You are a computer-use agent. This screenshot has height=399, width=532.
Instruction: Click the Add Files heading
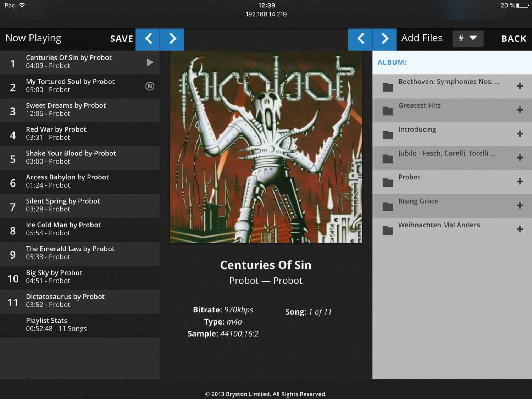pos(422,38)
